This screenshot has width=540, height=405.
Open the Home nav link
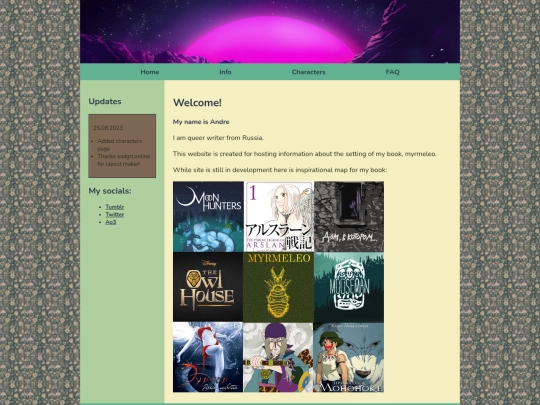149,72
